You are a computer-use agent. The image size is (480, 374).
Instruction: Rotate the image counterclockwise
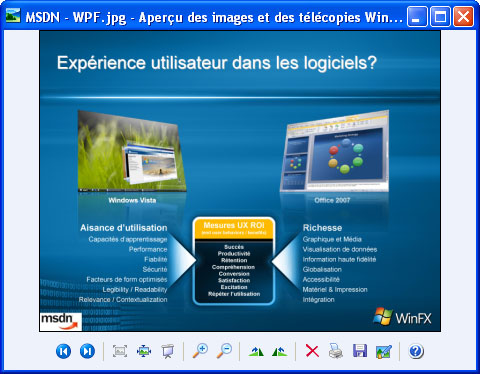[x=280, y=351]
